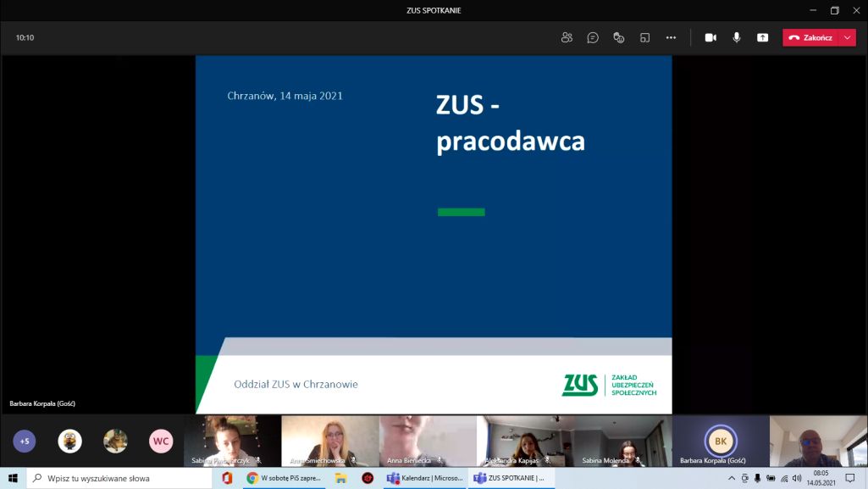Show the +5 additional participants
This screenshot has width=868, height=489.
pos(25,442)
